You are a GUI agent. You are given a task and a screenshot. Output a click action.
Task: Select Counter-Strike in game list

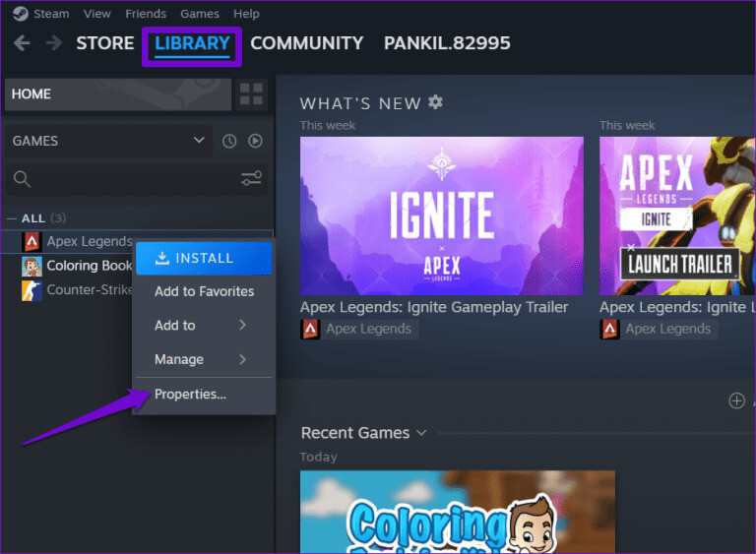(90, 290)
